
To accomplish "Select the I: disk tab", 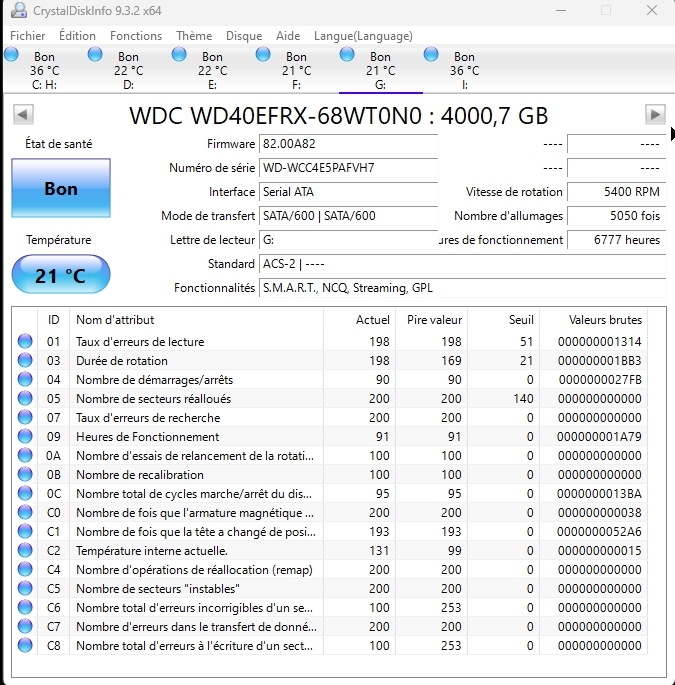I will [464, 70].
